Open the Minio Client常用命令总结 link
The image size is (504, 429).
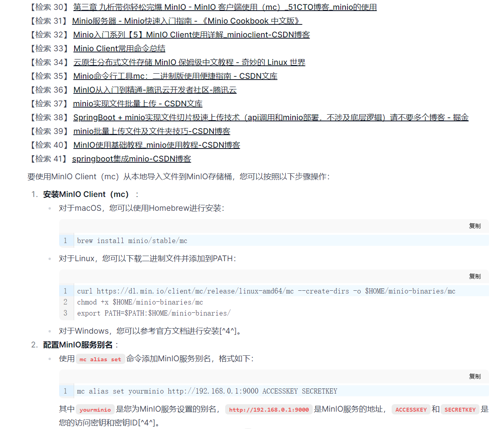(x=119, y=48)
